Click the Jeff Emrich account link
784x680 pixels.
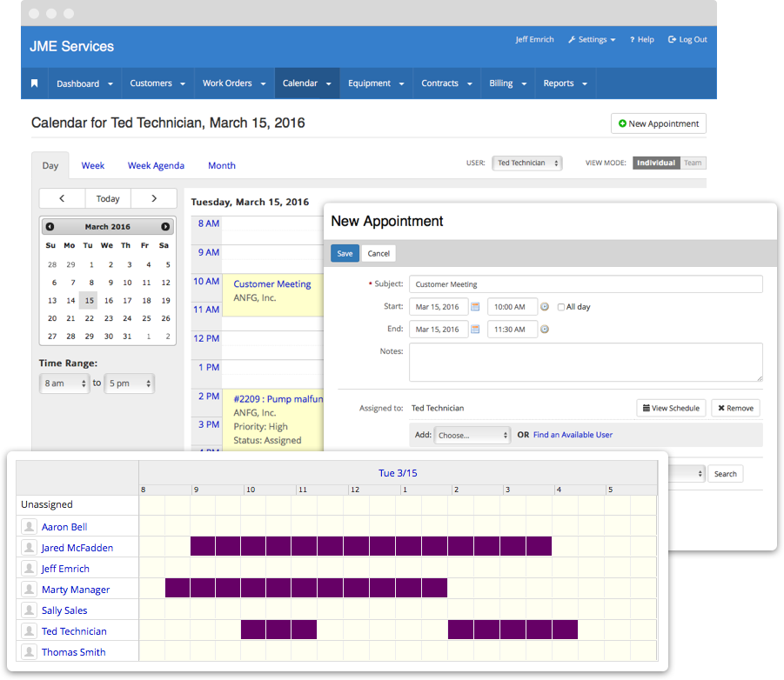[x=534, y=39]
